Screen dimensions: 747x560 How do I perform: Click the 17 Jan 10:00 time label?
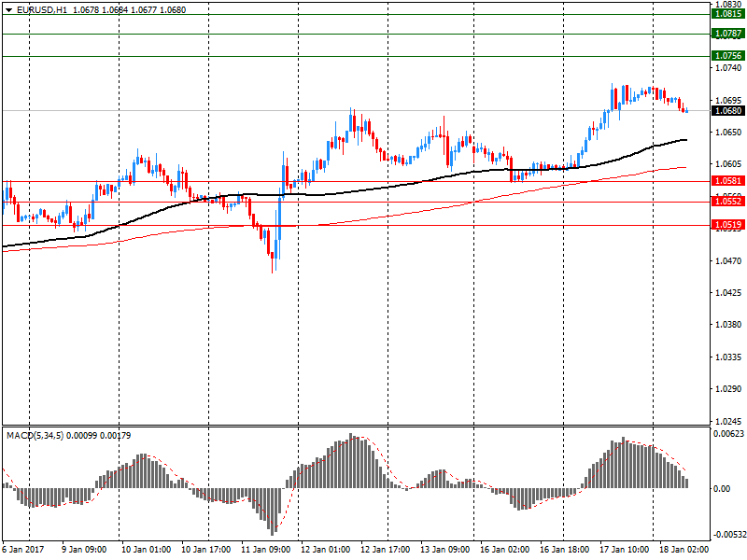click(625, 550)
